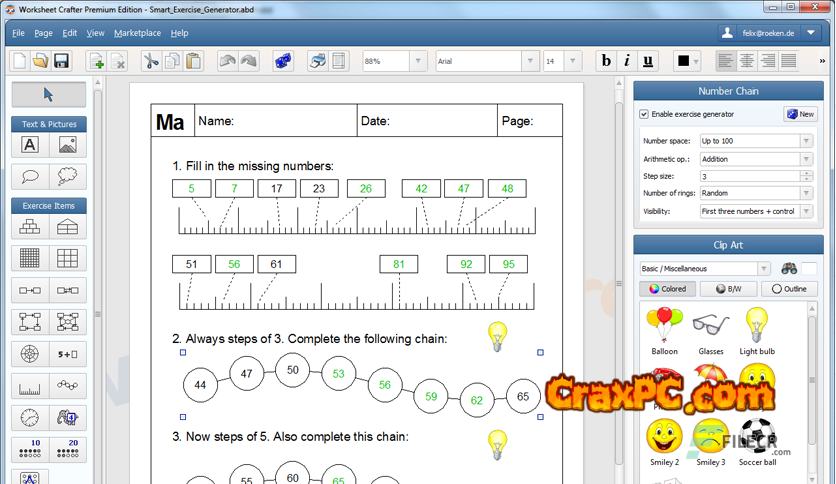Screen dimensions: 836x484
Task: Open the Marketplace menu
Action: (x=137, y=33)
